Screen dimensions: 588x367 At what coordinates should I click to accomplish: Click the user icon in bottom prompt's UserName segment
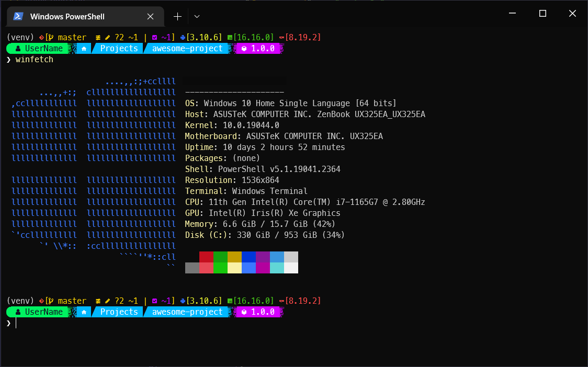(x=18, y=312)
